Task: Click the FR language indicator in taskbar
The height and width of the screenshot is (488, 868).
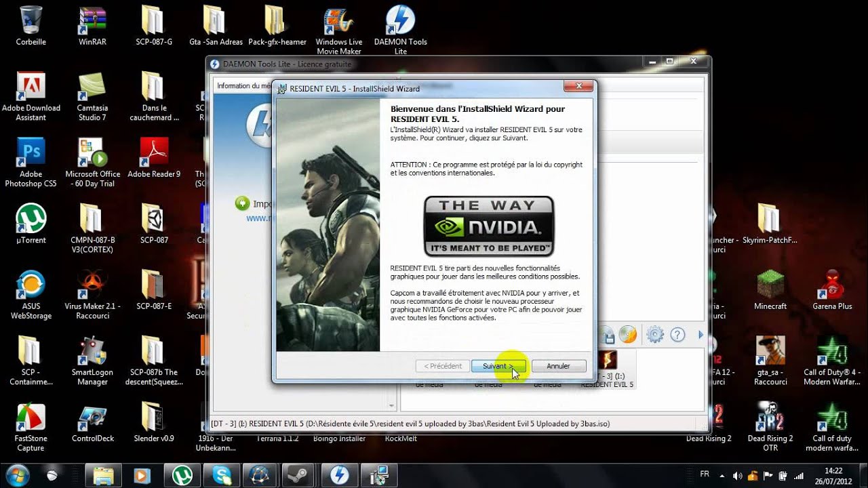Action: [704, 475]
